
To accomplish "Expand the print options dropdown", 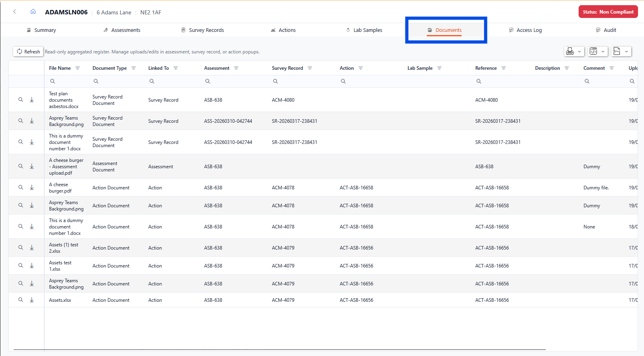I will 579,51.
